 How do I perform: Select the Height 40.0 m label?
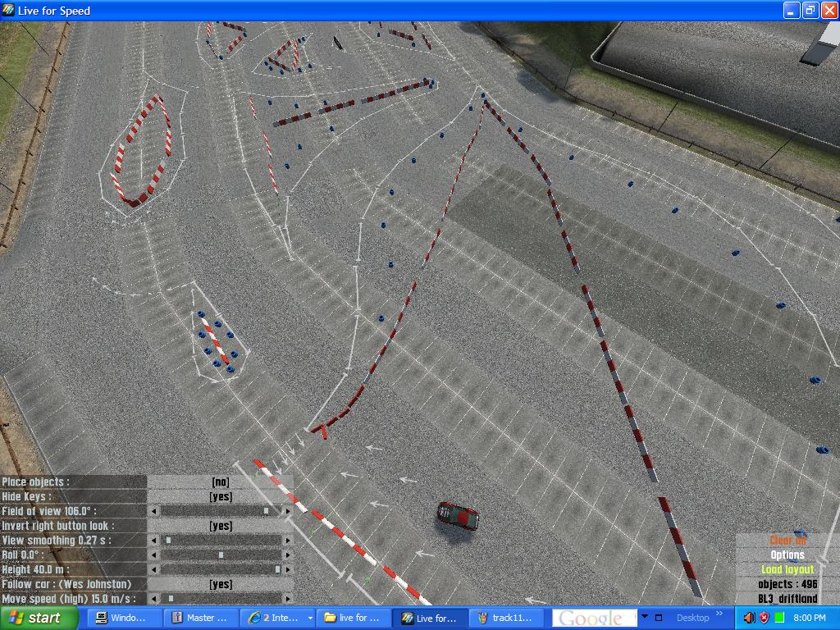[x=35, y=569]
